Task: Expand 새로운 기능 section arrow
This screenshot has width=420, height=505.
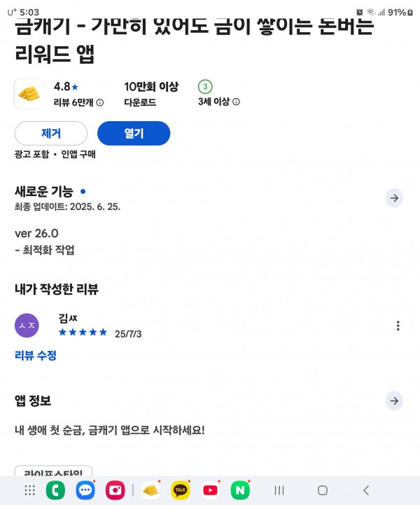Action: 394,198
